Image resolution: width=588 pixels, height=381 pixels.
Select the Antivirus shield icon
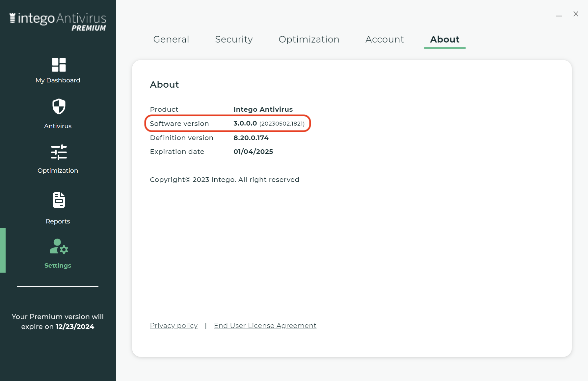tap(59, 106)
